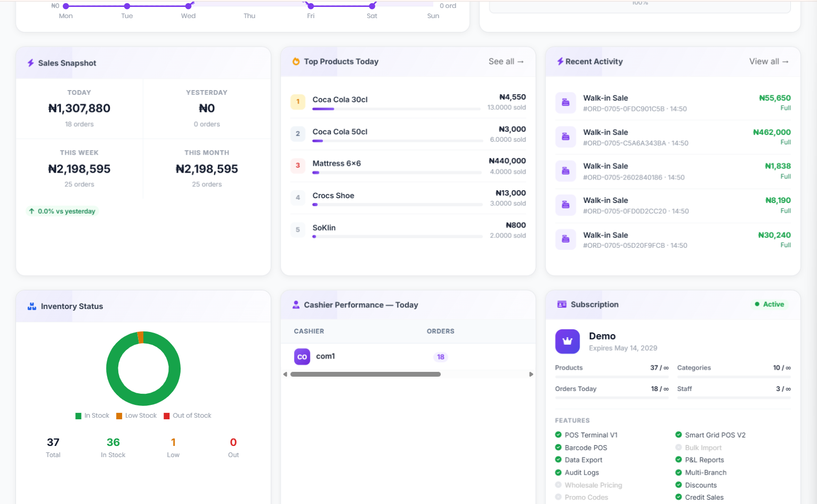
Task: Click the CASHIER column header
Action: (309, 331)
